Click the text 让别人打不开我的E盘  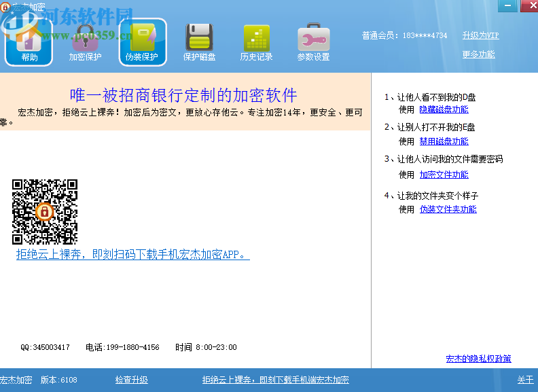(436, 127)
